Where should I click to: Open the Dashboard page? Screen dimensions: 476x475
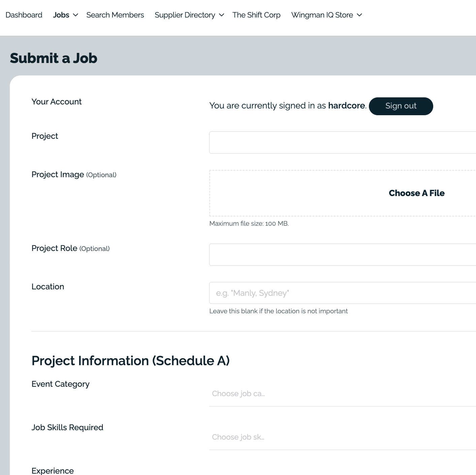tap(24, 15)
